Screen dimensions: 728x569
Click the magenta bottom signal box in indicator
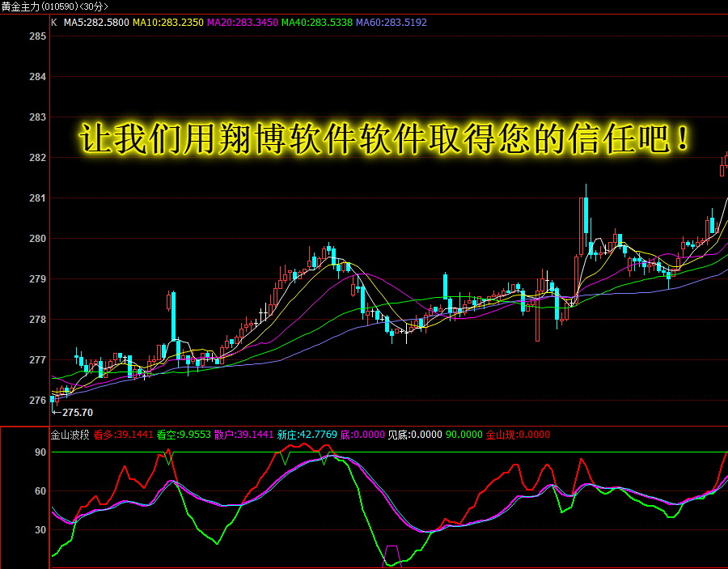[392, 557]
